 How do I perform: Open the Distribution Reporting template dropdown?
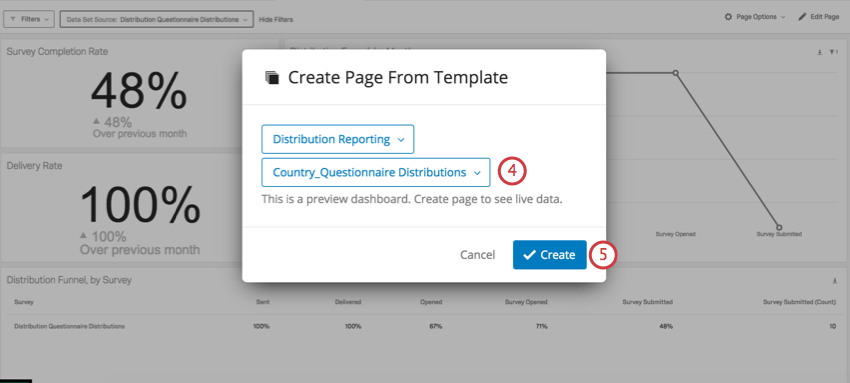pos(338,139)
